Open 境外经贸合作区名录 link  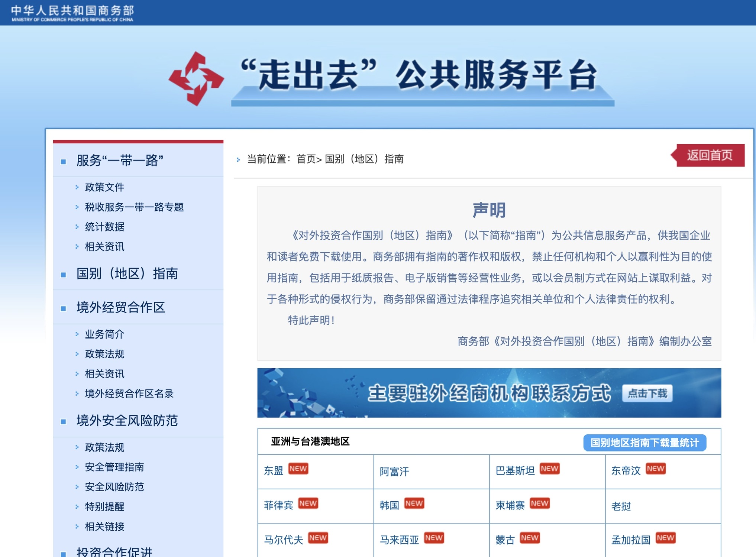(x=129, y=394)
